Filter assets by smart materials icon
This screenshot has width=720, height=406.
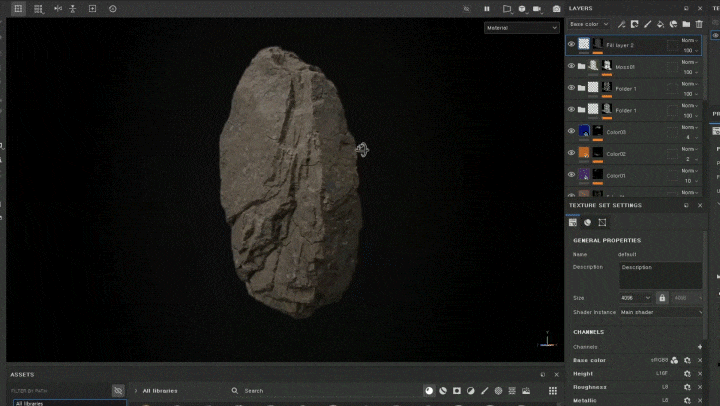443,391
